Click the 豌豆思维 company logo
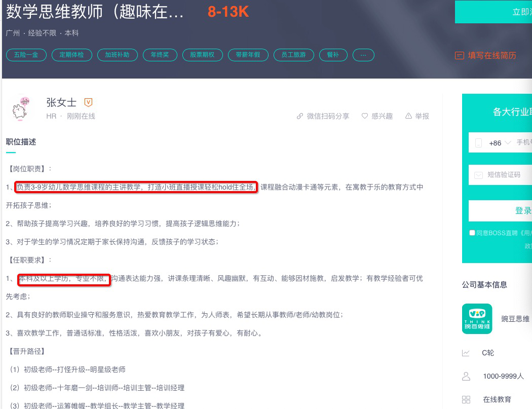Image resolution: width=532 pixels, height=409 pixels. coord(477,319)
